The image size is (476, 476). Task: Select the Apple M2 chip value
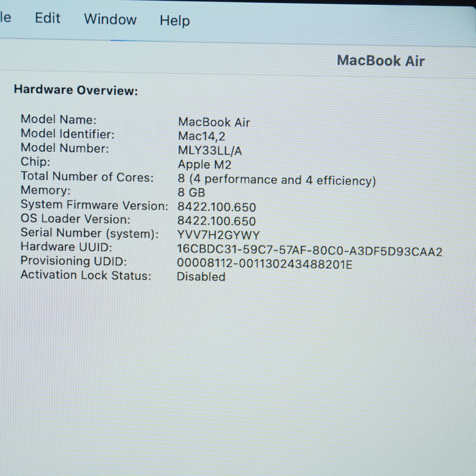pos(204,165)
